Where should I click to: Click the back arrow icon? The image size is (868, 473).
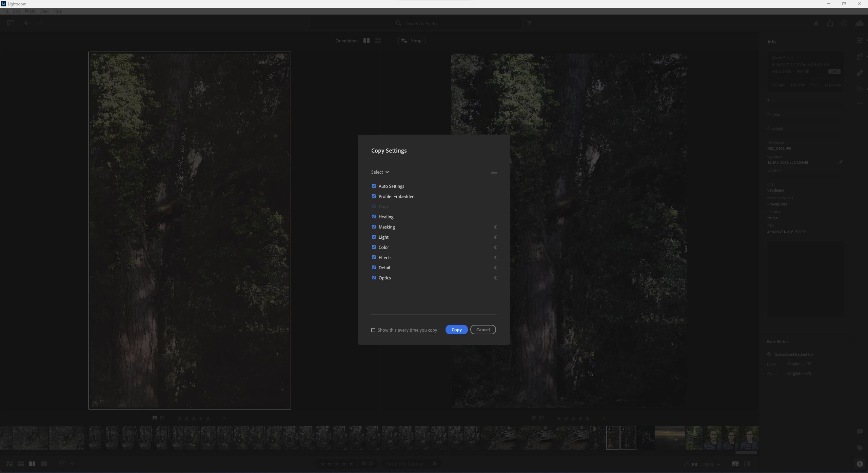[x=27, y=23]
